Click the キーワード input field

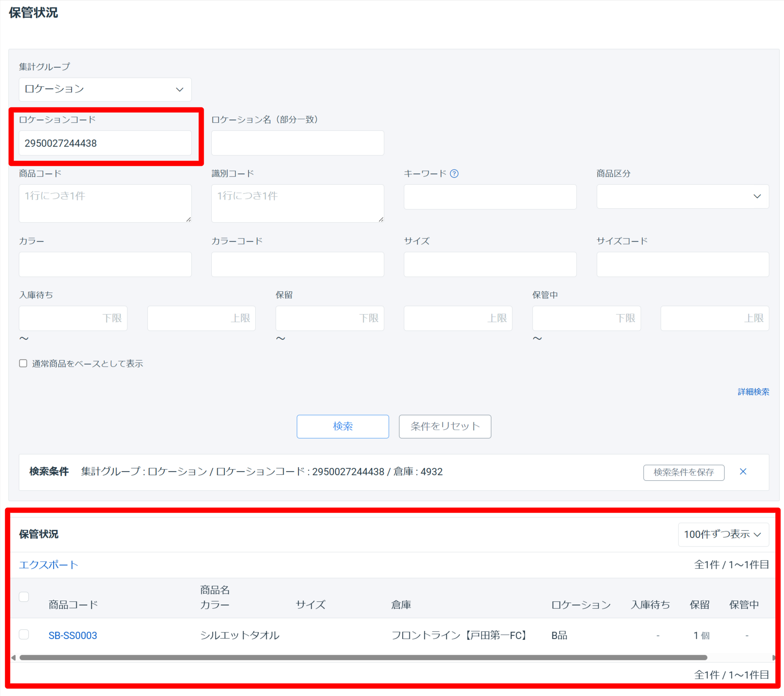[x=490, y=197]
